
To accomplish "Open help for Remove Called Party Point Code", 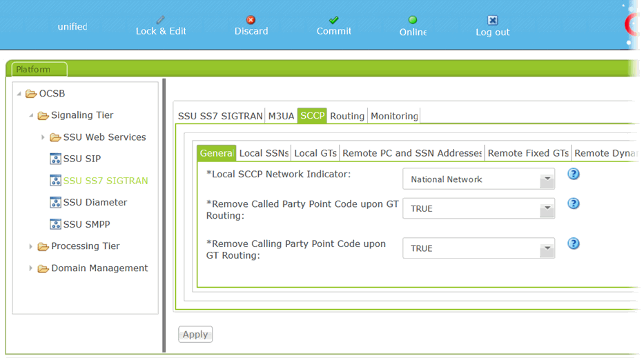I will coord(574,203).
